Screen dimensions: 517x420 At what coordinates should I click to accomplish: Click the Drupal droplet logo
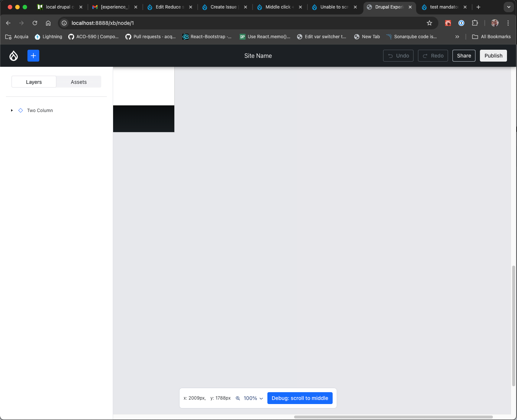point(13,55)
